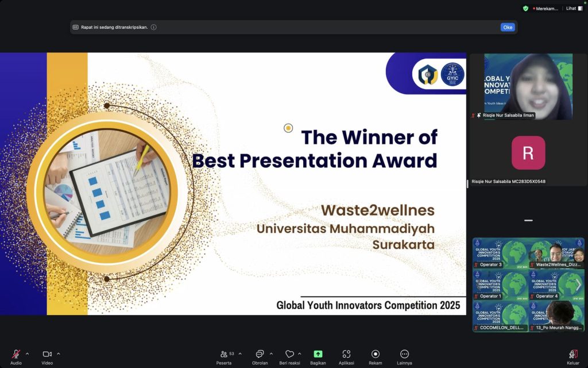588x368 pixels.
Task: Click 'Waste2wellnes' team name on slide
Action: 378,210
